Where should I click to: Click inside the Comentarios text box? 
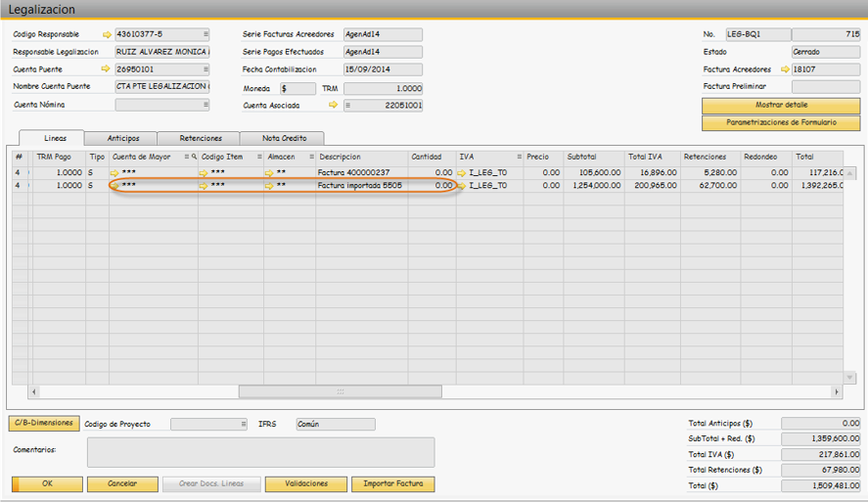pos(260,452)
